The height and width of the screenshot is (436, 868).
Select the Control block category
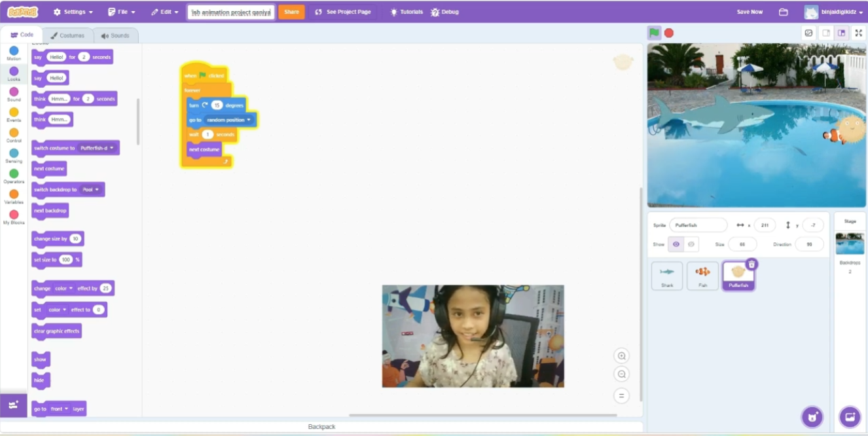click(x=14, y=136)
